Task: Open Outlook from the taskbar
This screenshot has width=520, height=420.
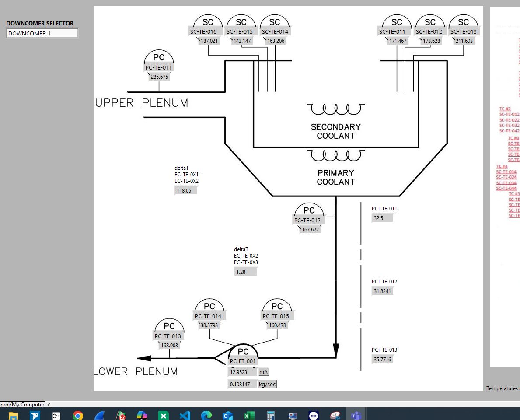Action: pos(227,415)
